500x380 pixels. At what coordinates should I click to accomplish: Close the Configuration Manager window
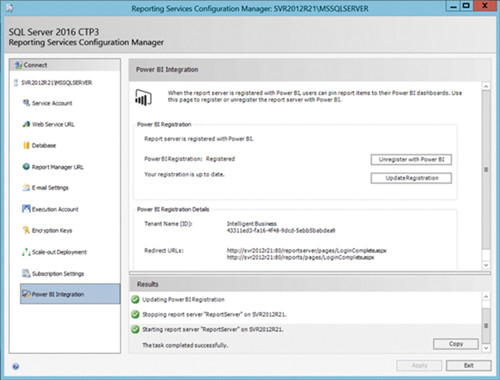[485, 6]
